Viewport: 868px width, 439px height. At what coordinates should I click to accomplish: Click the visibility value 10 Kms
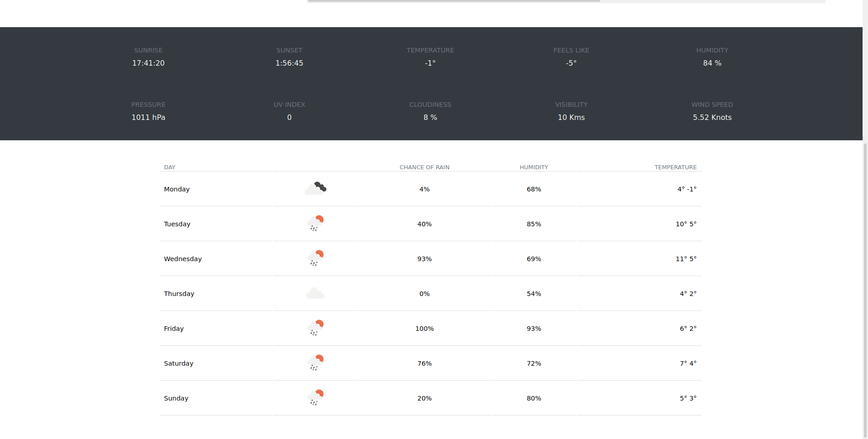click(571, 118)
